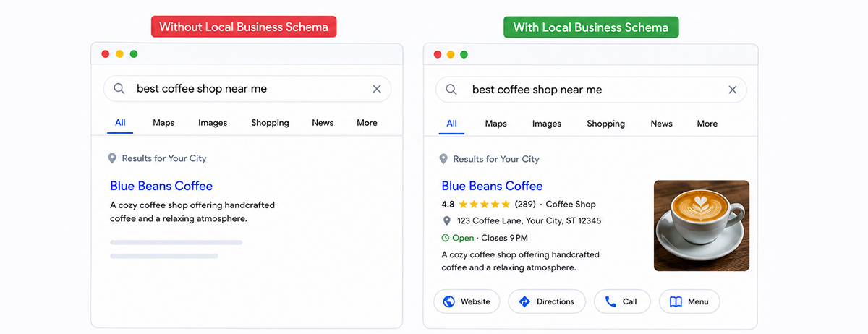This screenshot has width=868, height=334.
Task: Click yellow window dot in left browser window
Action: 119,54
